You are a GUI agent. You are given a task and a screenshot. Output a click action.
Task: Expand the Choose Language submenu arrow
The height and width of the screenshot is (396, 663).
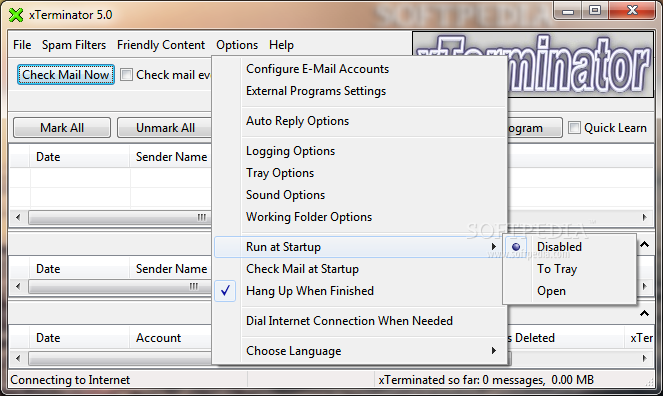pyautogui.click(x=493, y=350)
